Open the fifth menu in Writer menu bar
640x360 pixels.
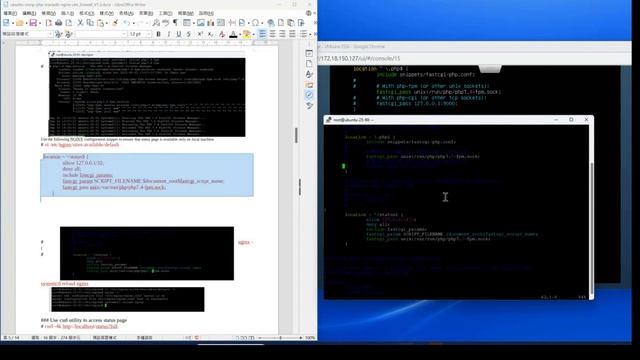87,13
